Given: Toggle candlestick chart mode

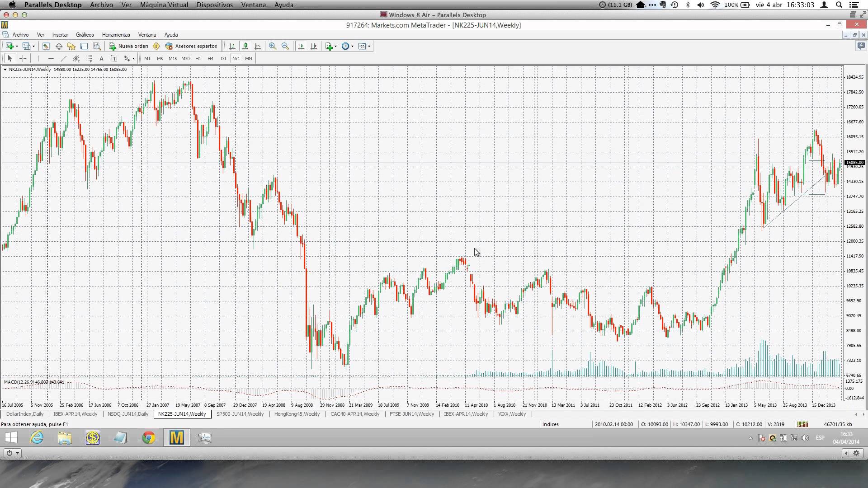Looking at the screenshot, I should [x=245, y=46].
